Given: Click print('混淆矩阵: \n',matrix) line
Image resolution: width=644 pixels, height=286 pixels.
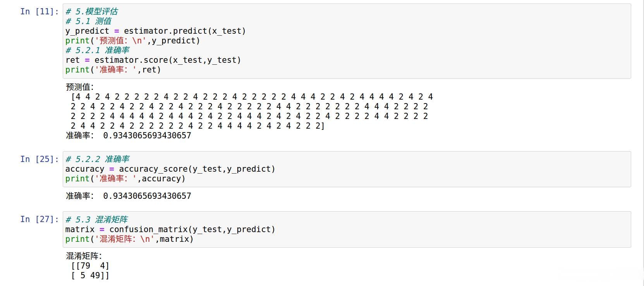Looking at the screenshot, I should (x=129, y=239).
